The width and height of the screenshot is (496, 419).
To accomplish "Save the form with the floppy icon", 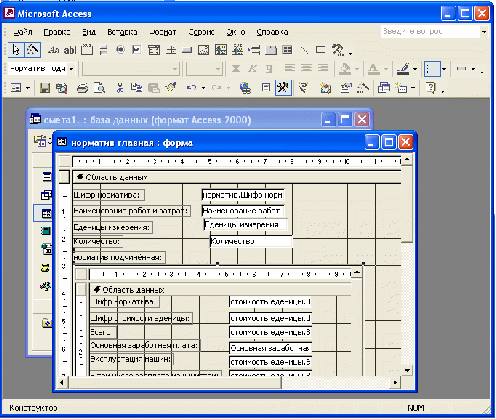I will [45, 88].
